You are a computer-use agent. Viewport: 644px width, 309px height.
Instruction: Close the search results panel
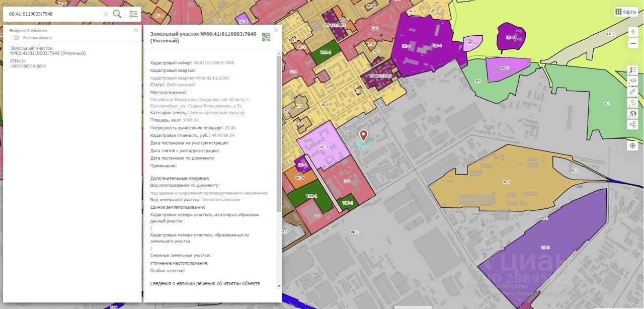coord(136,30)
